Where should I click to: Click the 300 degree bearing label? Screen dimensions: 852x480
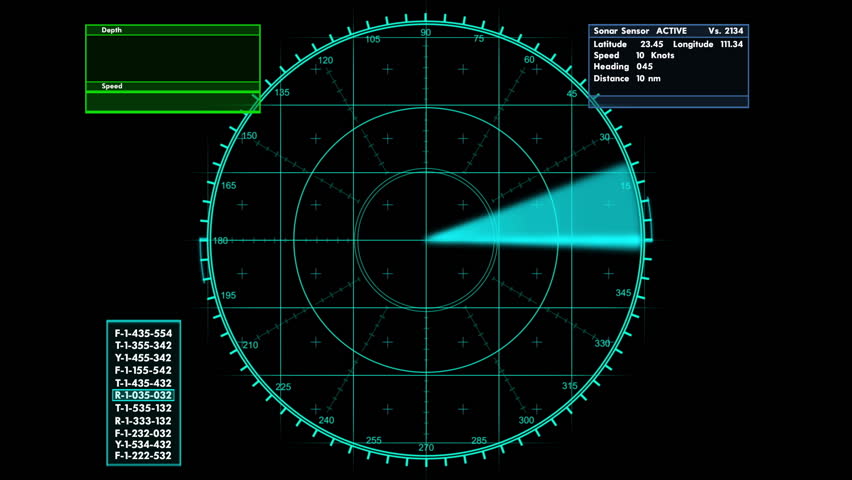(x=526, y=420)
